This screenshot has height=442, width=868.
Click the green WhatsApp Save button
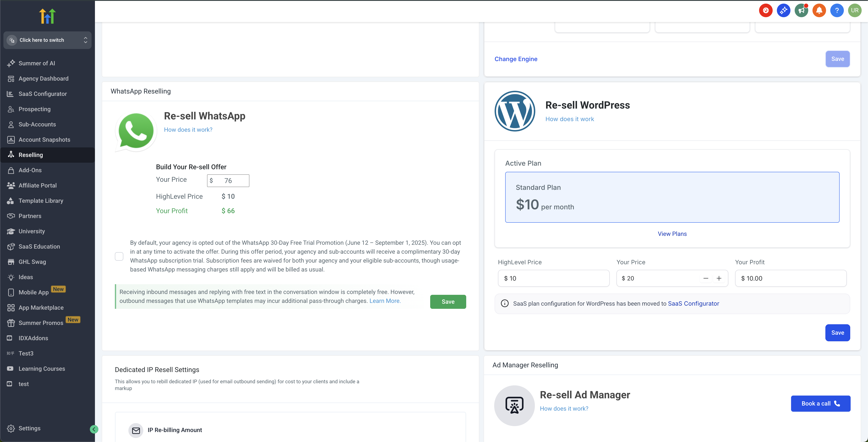click(448, 302)
